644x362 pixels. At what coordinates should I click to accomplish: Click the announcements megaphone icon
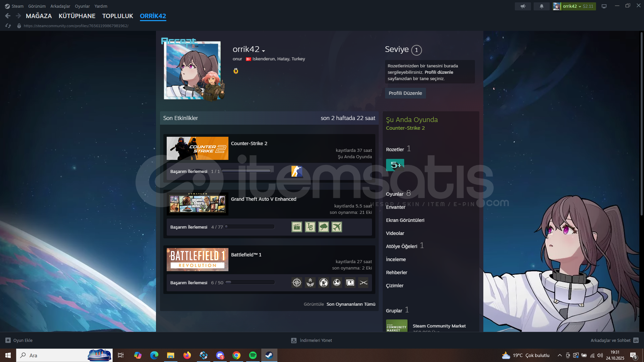pyautogui.click(x=523, y=6)
